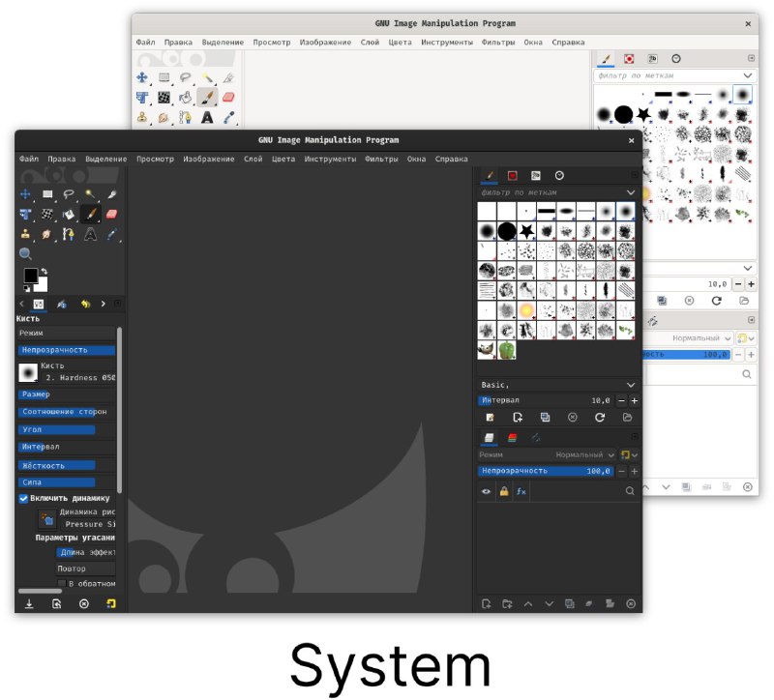Toggle the layer lock icon in dark panel
774x700 pixels.
pos(504,491)
